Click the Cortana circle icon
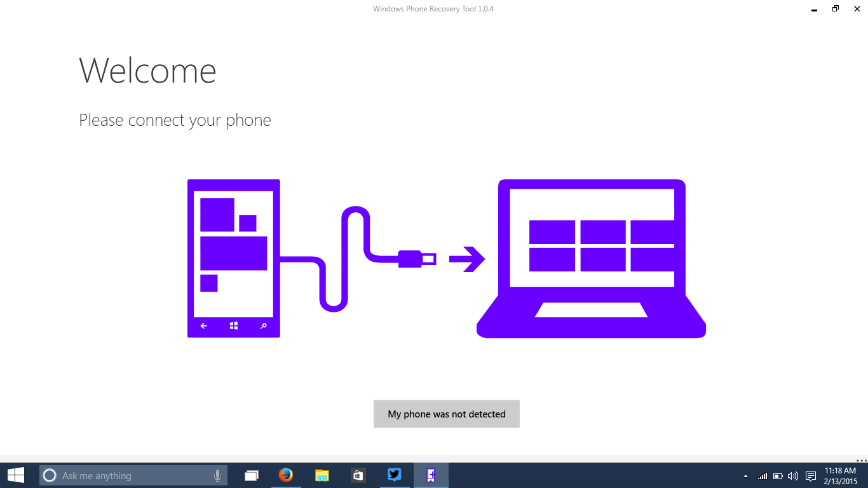The width and height of the screenshot is (868, 488). (50, 475)
